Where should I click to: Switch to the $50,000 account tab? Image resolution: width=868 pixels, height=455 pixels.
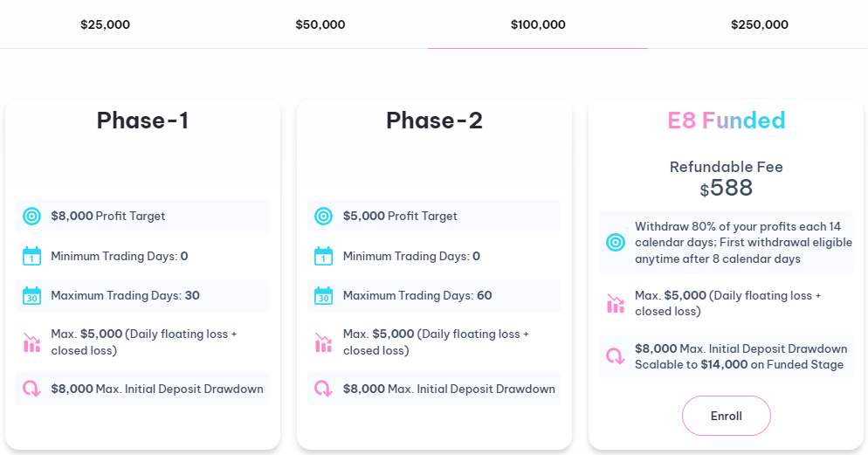tap(320, 24)
